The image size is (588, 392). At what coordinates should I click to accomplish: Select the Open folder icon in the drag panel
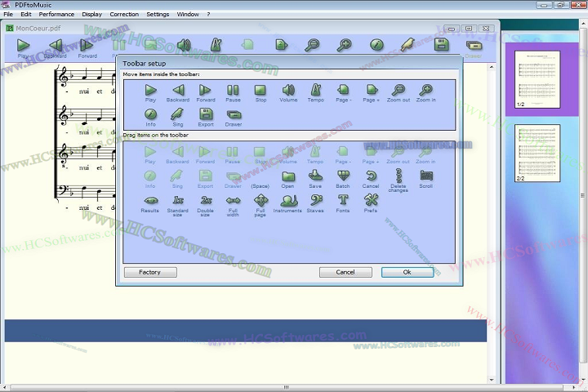pyautogui.click(x=288, y=176)
